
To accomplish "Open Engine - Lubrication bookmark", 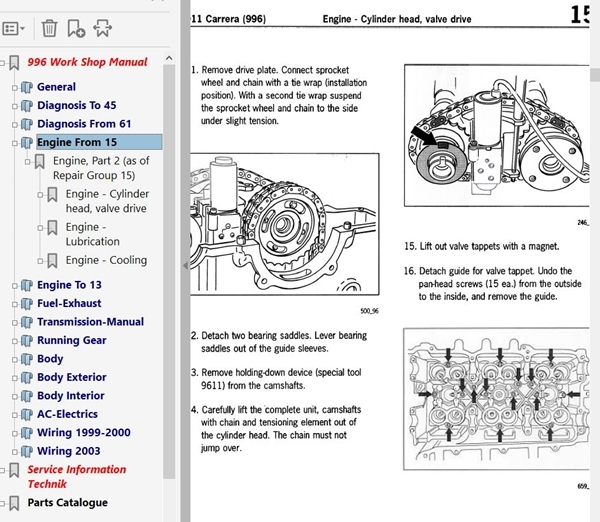I will coord(93,234).
